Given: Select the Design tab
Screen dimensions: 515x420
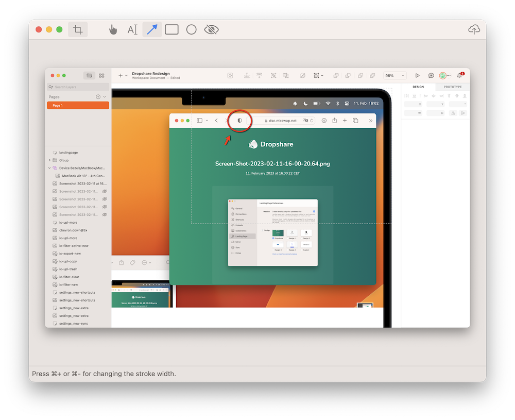Looking at the screenshot, I should (x=418, y=87).
